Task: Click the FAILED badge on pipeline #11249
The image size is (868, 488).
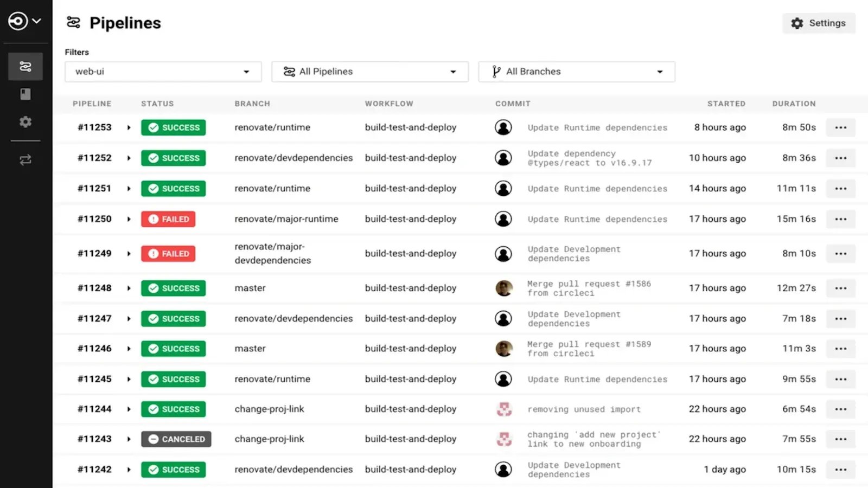Action: coord(168,253)
